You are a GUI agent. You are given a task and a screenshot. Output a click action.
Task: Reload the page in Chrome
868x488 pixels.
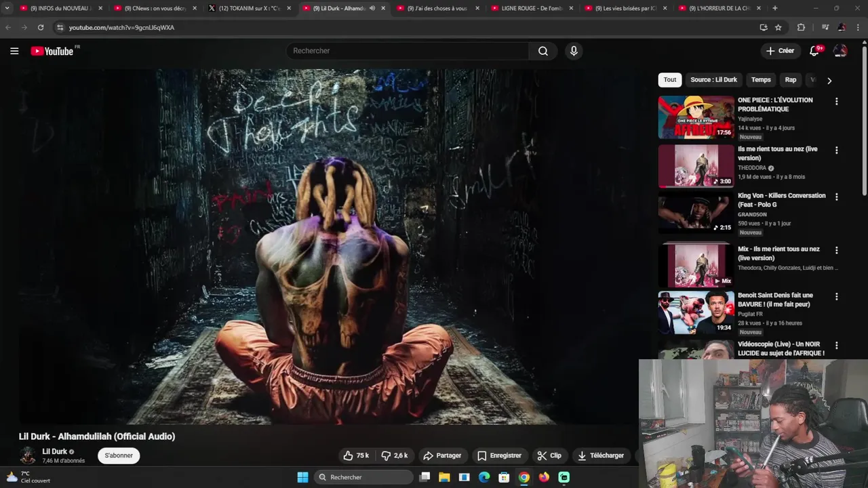(41, 27)
